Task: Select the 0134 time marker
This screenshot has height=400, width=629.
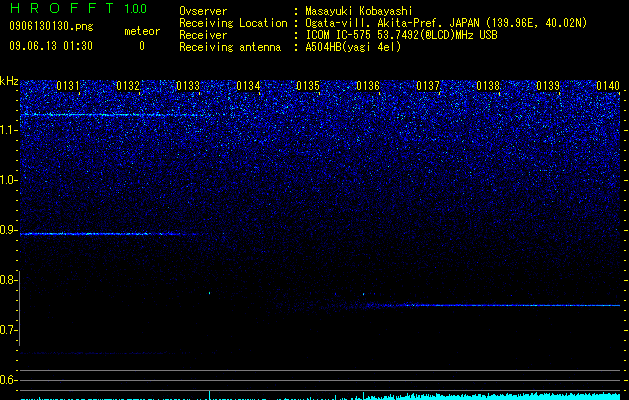Action: point(248,86)
